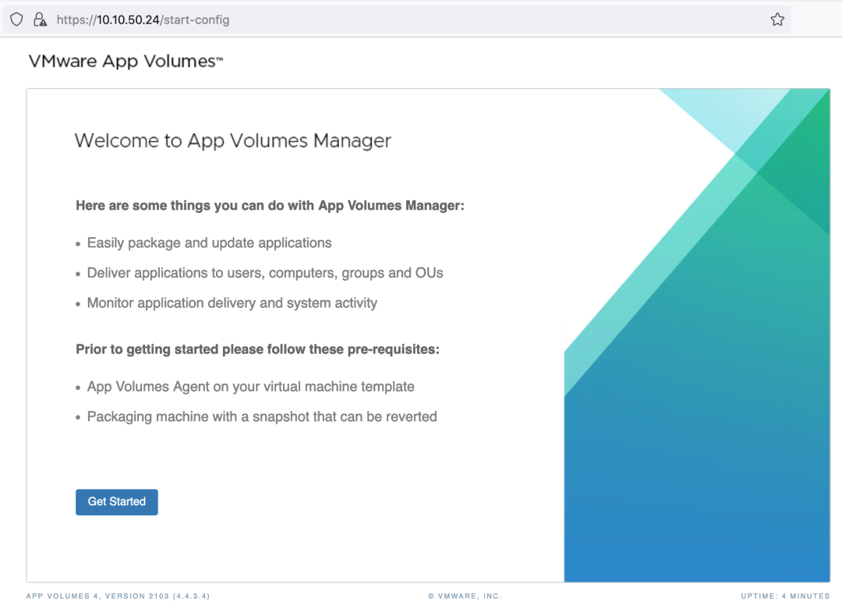This screenshot has width=842, height=616.
Task: Click the bullet before 'Easily package' line
Action: [x=78, y=244]
